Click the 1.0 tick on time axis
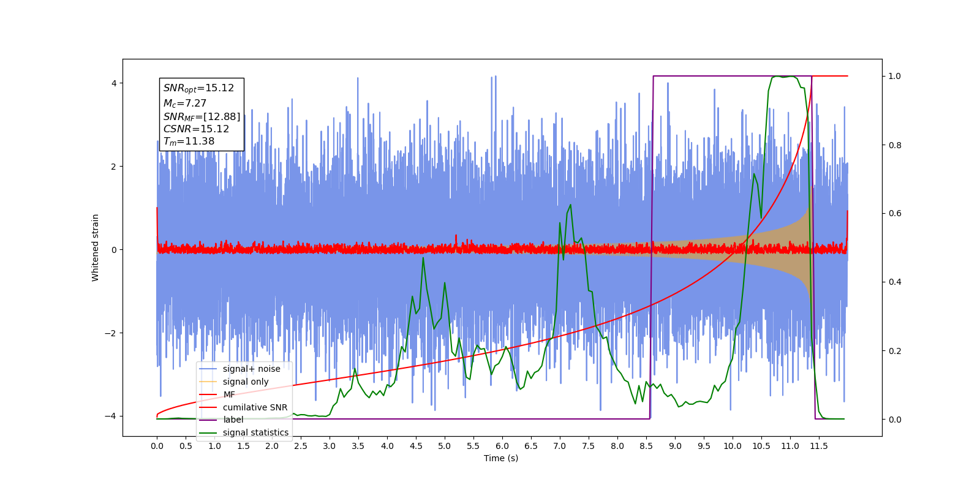980x490 pixels. [x=214, y=446]
